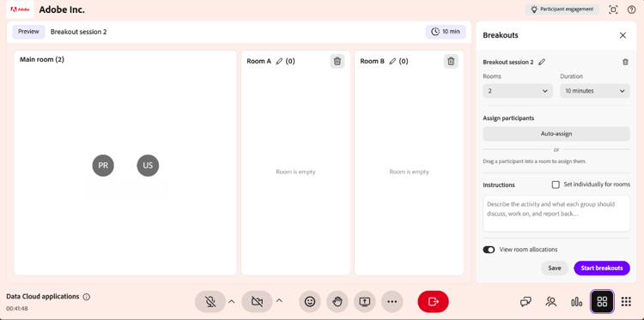644x320 pixels.
Task: Toggle full screen focus icon
Action: (x=613, y=9)
